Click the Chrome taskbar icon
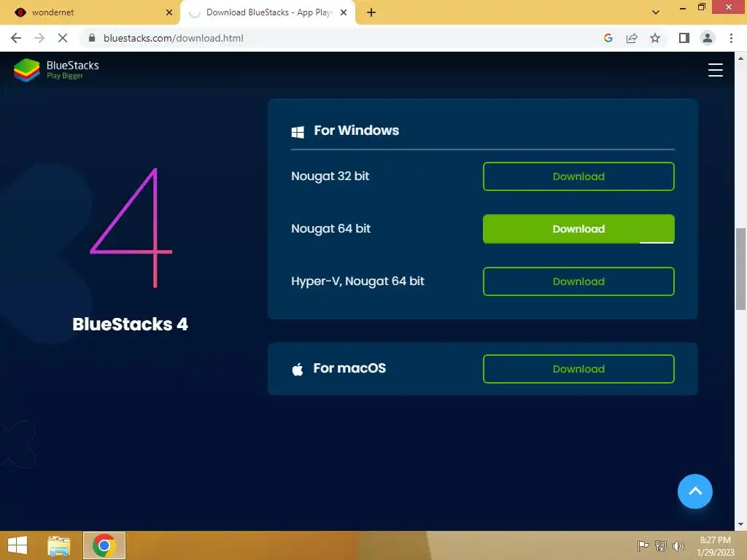Screen dimensions: 747x560 pos(104,545)
